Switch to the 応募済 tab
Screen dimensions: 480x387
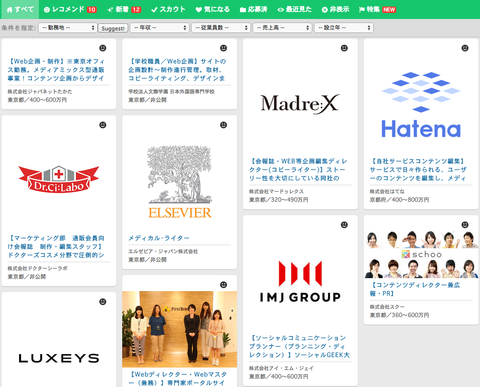coord(253,9)
